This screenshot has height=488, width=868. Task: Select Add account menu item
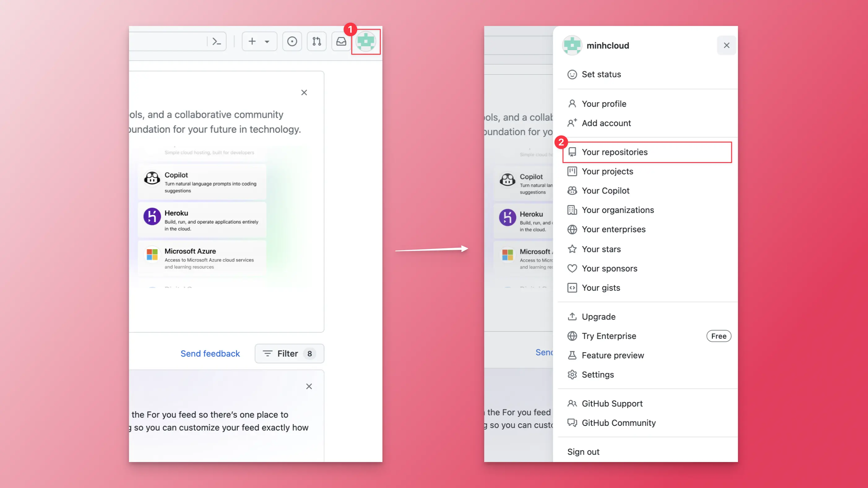[647, 123]
